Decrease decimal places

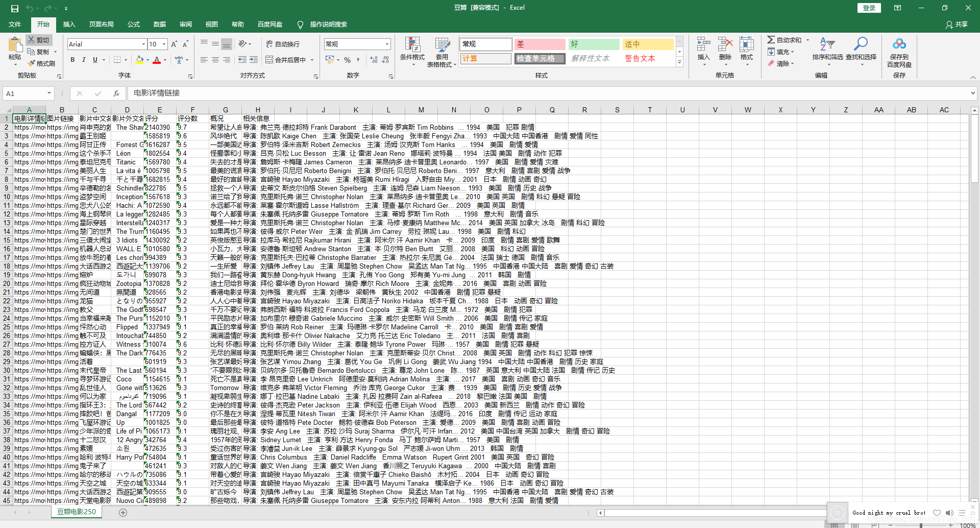click(385, 60)
